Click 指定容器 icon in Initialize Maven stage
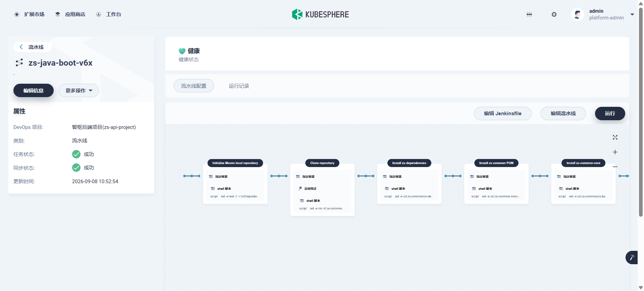The image size is (644, 291). [211, 176]
